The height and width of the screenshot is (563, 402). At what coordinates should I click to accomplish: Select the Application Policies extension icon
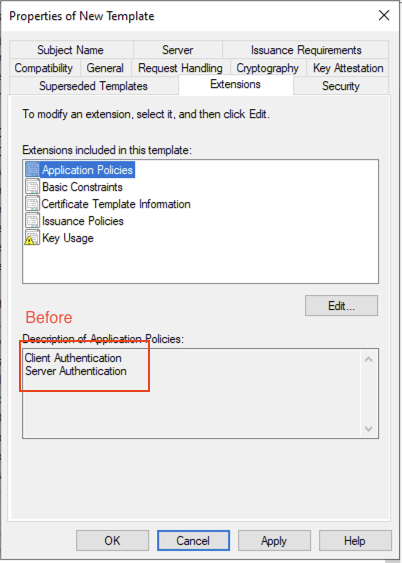tap(32, 169)
